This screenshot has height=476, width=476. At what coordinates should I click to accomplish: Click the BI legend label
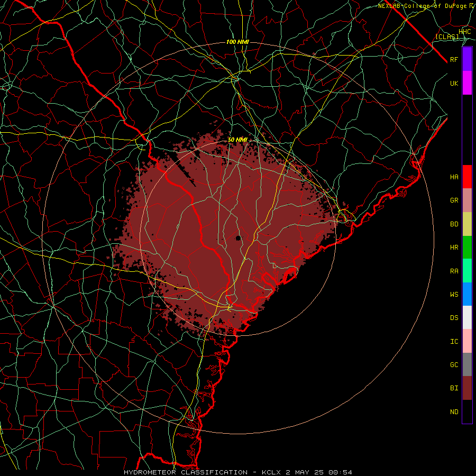(454, 388)
